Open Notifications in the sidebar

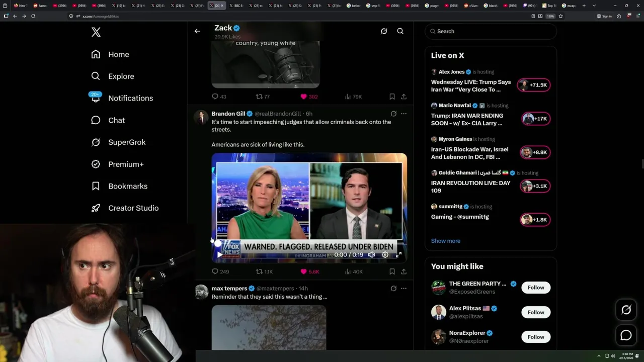click(x=121, y=98)
